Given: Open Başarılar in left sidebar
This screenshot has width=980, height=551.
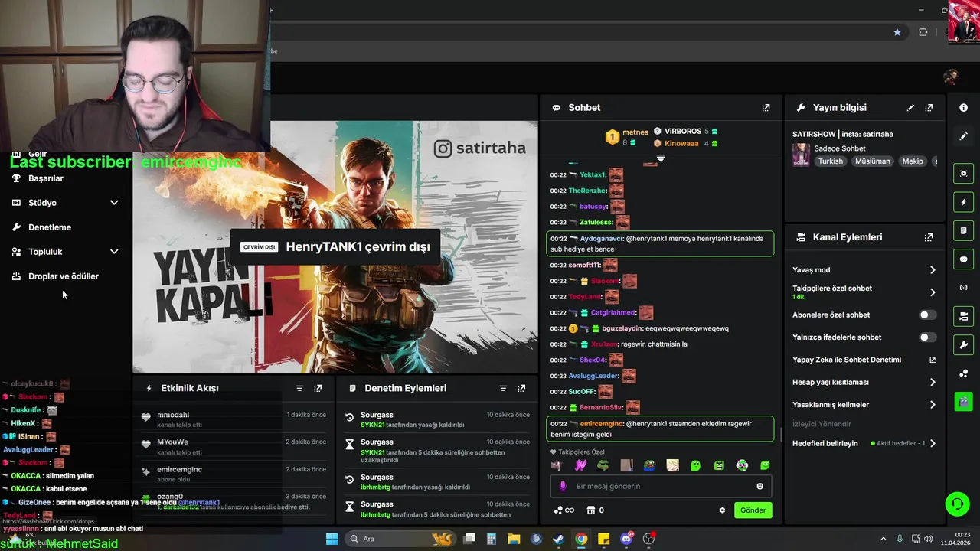Looking at the screenshot, I should (46, 178).
